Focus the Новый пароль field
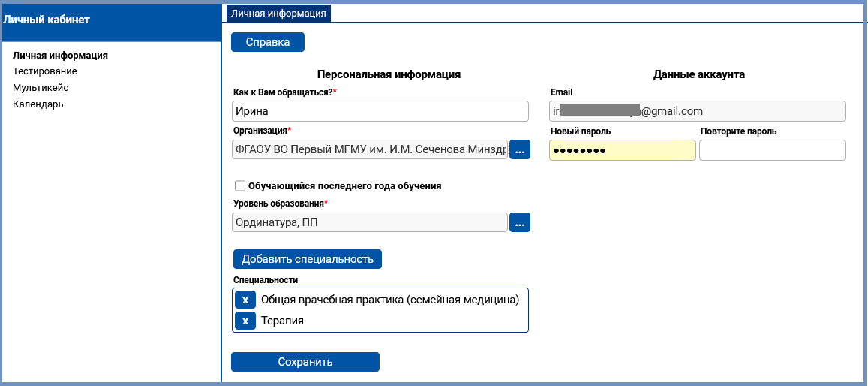 (623, 150)
